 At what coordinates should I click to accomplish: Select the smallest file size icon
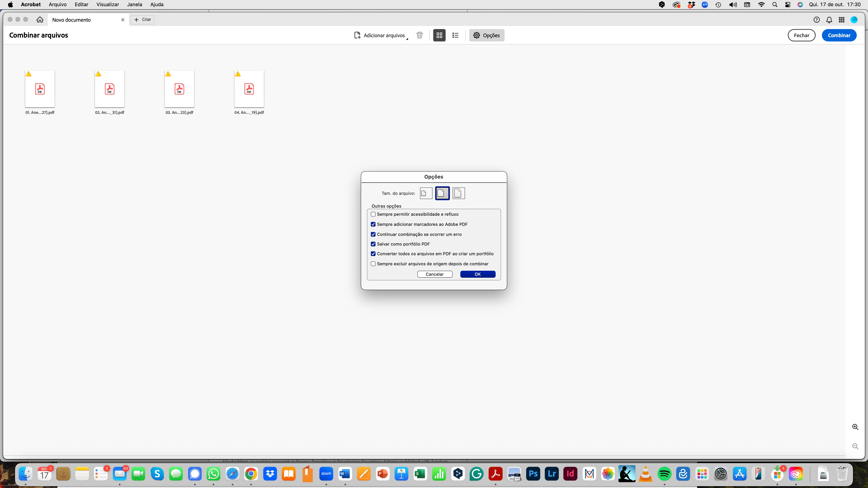pyautogui.click(x=426, y=193)
